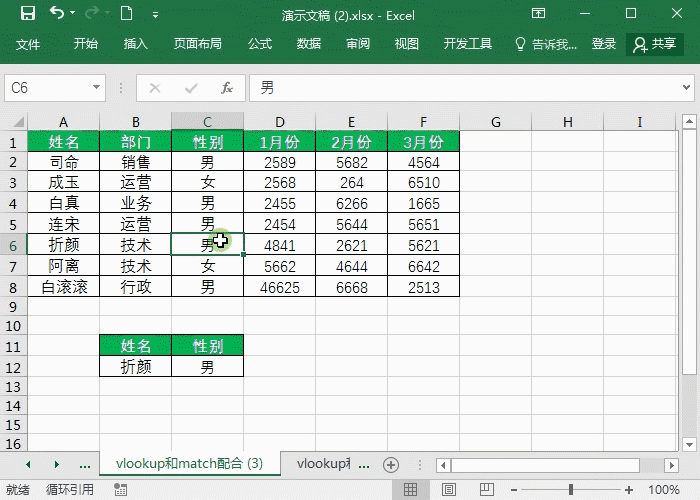Open the 公式 ribbon tab
This screenshot has width=700, height=500.
click(260, 44)
